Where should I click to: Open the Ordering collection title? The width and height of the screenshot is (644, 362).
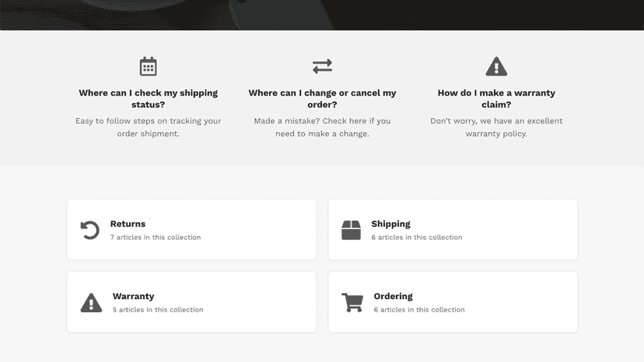click(x=393, y=296)
